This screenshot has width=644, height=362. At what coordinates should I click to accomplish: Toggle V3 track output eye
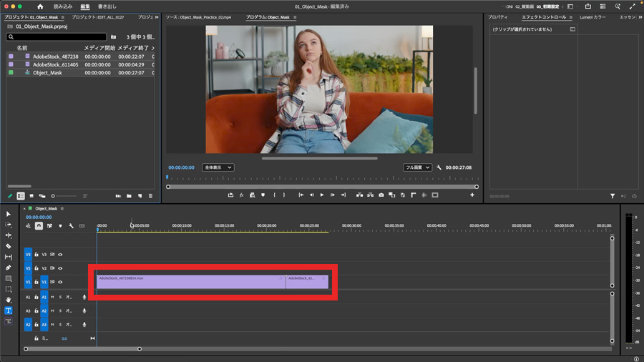click(60, 255)
